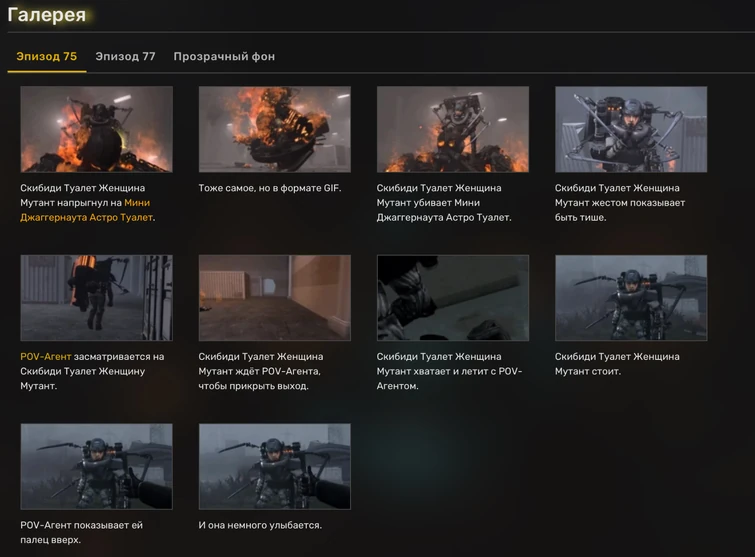Image resolution: width=755 pixels, height=557 pixels.
Task: Open the Эпизод 77 tab
Action: pyautogui.click(x=125, y=56)
